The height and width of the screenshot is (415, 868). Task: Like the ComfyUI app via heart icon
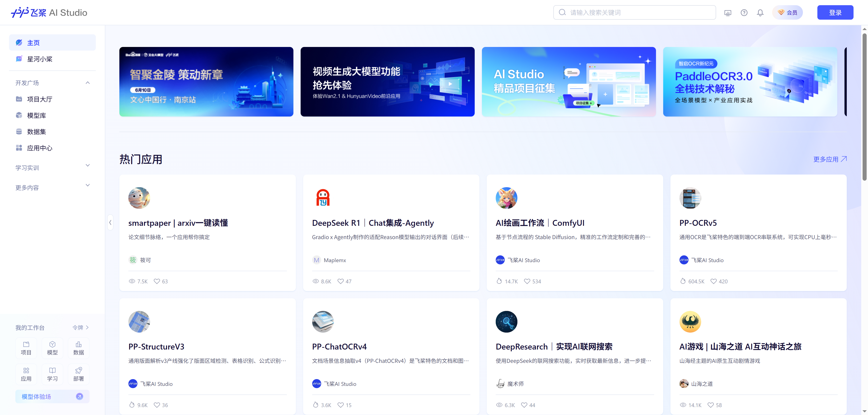[527, 281]
